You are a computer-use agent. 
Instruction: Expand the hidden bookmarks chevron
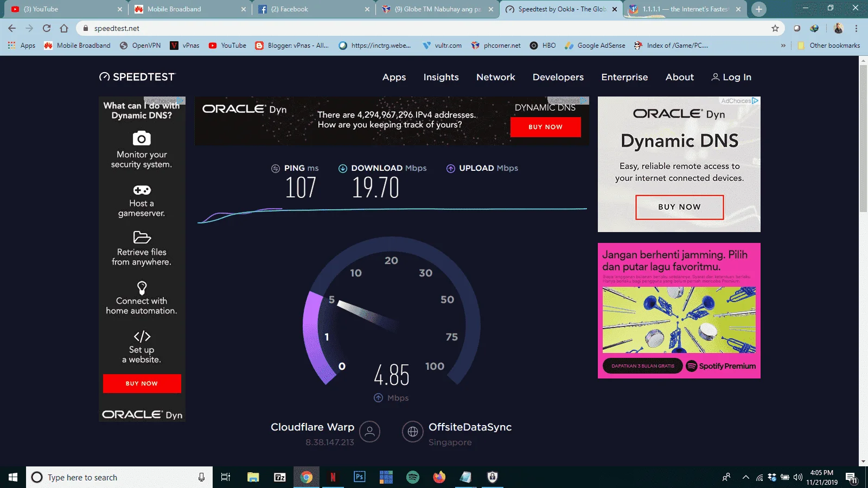tap(783, 46)
